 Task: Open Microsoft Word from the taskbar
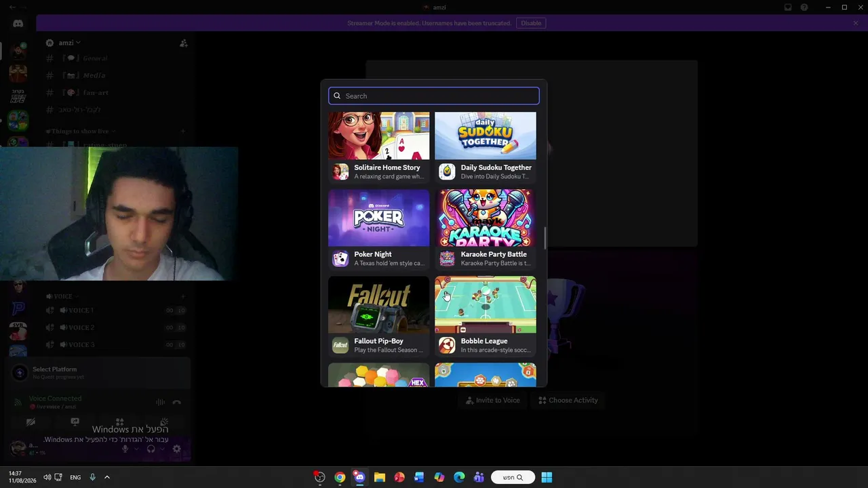click(x=419, y=477)
